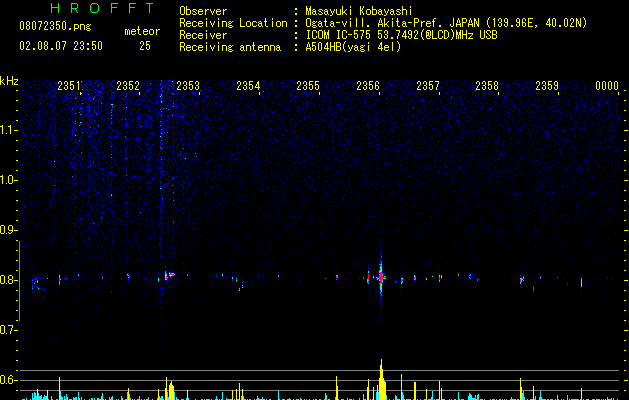The width and height of the screenshot is (629, 400).
Task: Click the 0000 time marker
Action: pos(607,86)
